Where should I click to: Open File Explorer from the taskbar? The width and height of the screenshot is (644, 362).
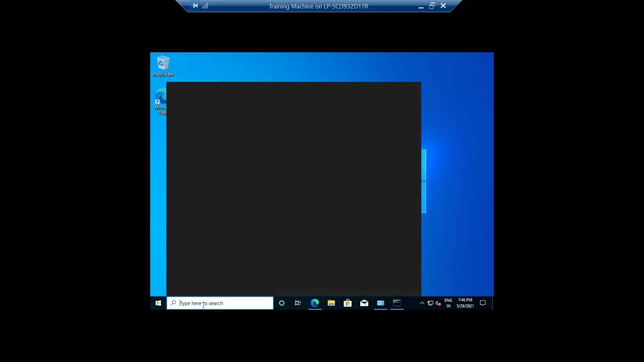[x=331, y=303]
